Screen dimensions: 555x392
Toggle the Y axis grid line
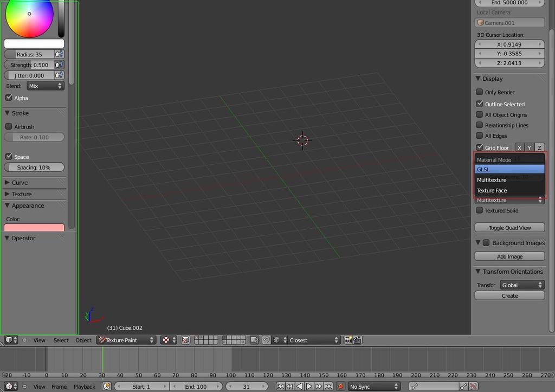529,147
